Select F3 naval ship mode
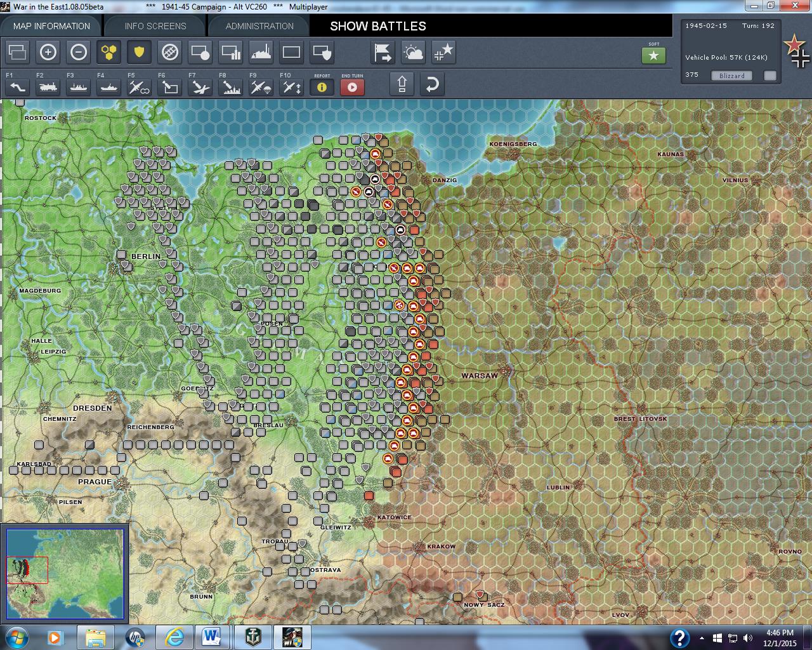The width and height of the screenshot is (812, 650). (79, 86)
